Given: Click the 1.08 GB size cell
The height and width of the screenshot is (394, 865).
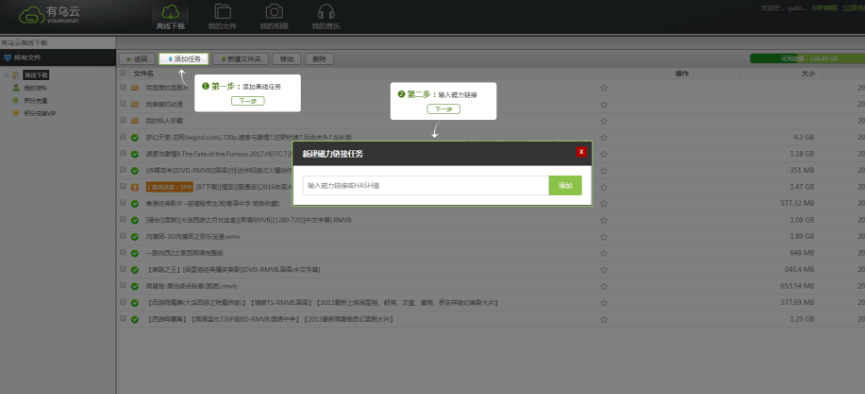Looking at the screenshot, I should tap(802, 220).
